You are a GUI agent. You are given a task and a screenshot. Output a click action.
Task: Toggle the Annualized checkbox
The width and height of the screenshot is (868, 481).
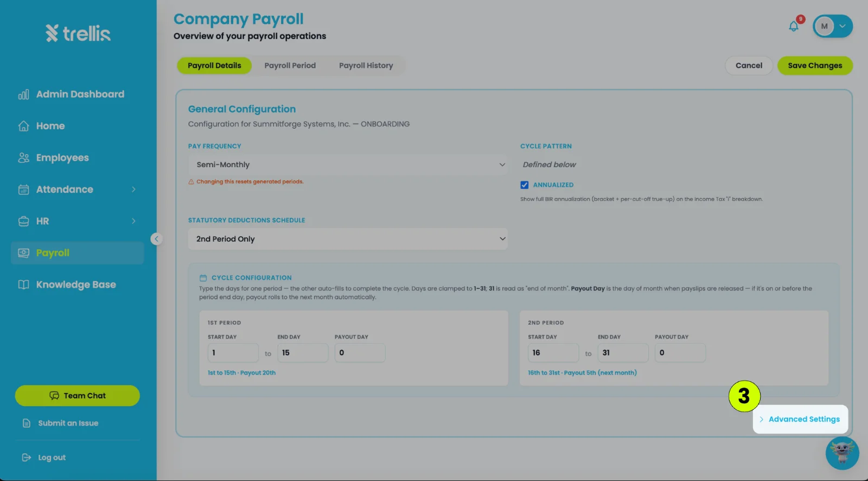click(525, 185)
